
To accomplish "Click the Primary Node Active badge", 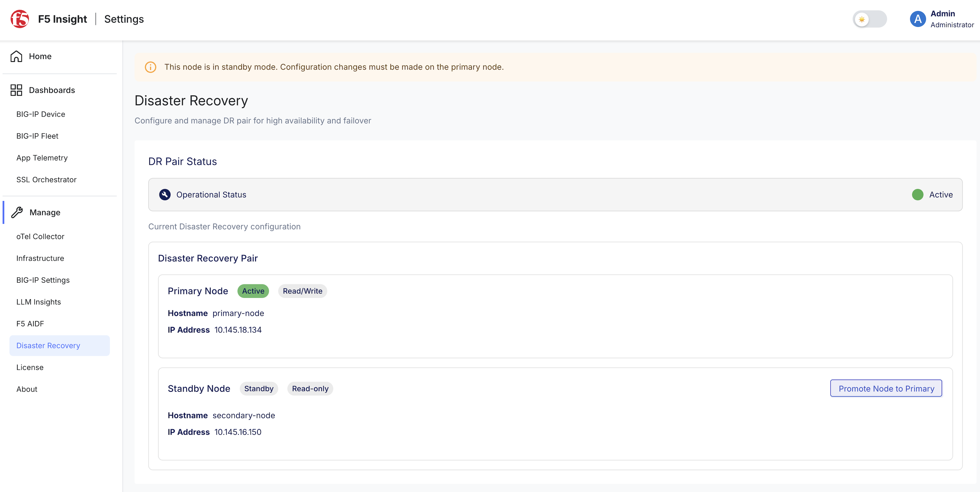I will [x=253, y=291].
